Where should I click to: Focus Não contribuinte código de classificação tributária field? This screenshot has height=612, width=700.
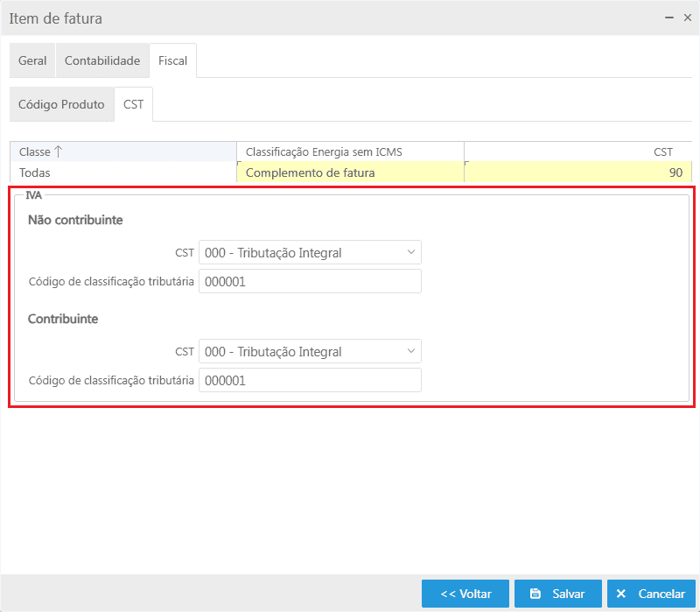pyautogui.click(x=310, y=281)
